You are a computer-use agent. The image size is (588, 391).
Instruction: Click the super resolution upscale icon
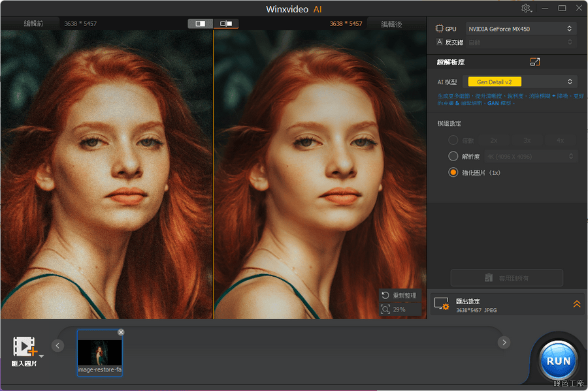pos(535,62)
